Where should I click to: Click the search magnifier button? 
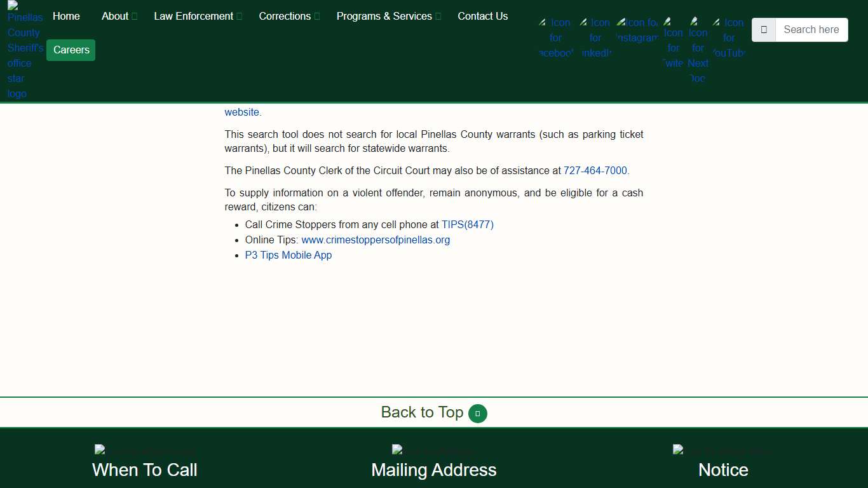[764, 30]
